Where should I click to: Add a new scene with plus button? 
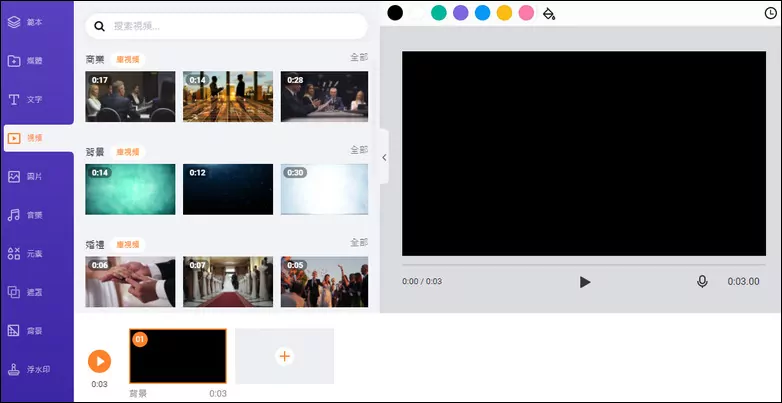click(x=284, y=356)
